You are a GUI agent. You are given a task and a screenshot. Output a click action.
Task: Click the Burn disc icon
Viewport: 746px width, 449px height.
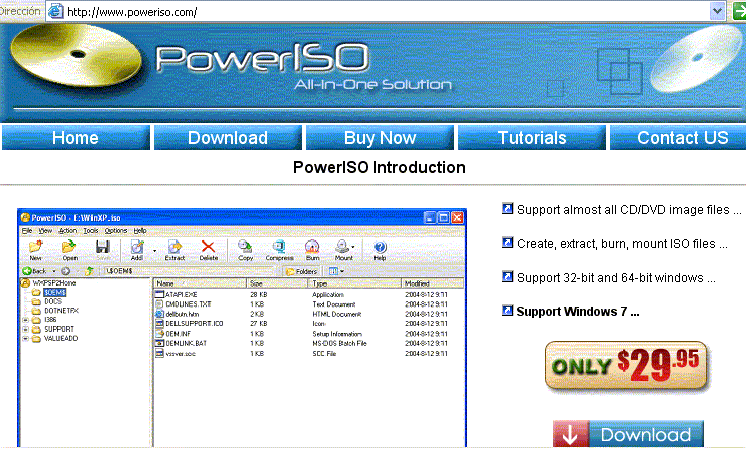(x=312, y=246)
